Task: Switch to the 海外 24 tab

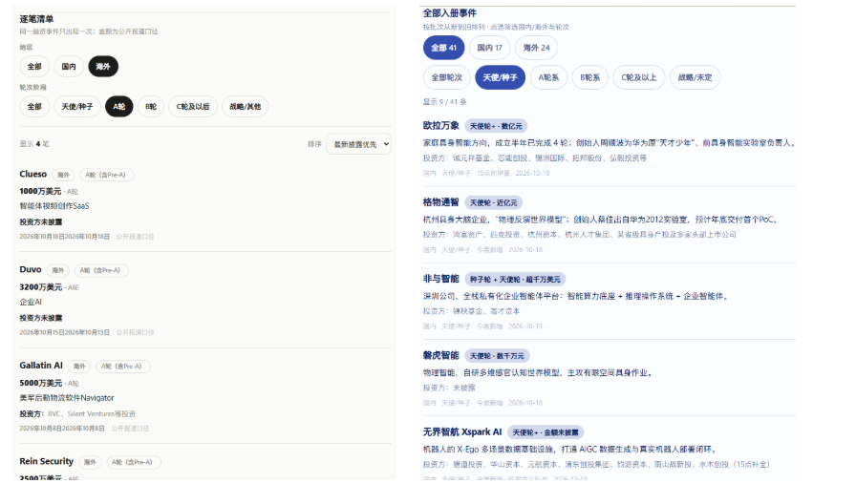Action: 536,48
